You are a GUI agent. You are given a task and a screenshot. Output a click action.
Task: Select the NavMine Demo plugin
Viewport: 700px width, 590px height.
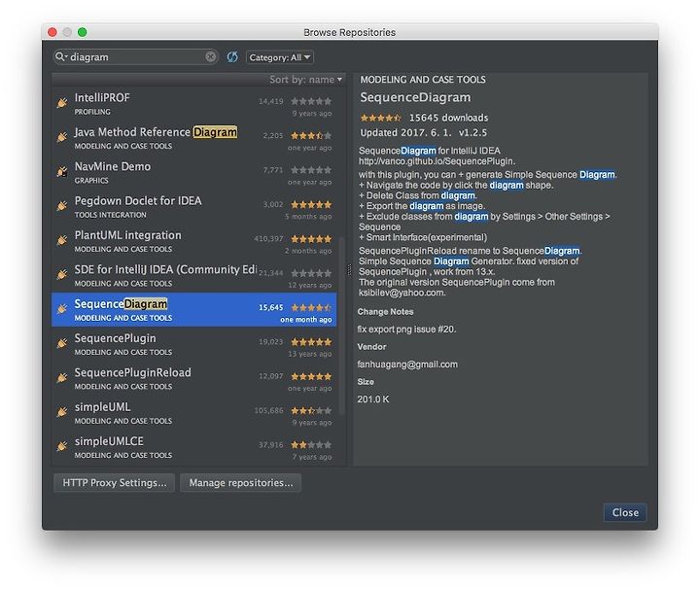tap(194, 172)
